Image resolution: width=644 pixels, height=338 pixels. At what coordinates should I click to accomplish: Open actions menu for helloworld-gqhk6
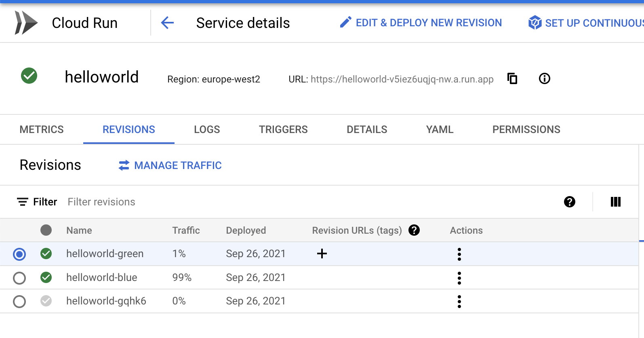click(459, 301)
